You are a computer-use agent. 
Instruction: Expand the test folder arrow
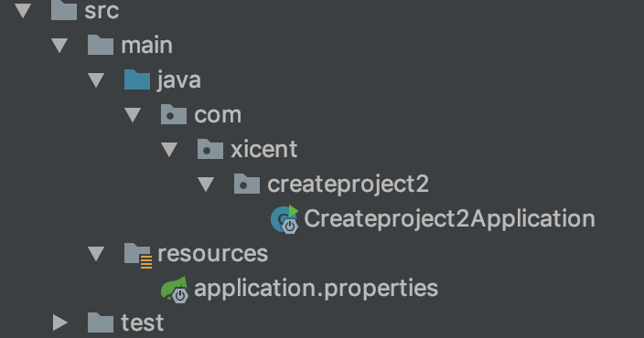coord(60,323)
